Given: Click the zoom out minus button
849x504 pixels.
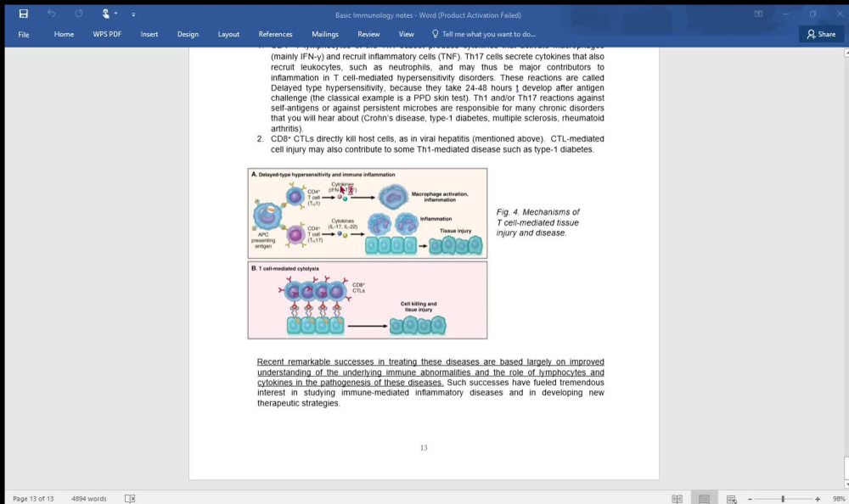Looking at the screenshot, I should click(x=750, y=499).
